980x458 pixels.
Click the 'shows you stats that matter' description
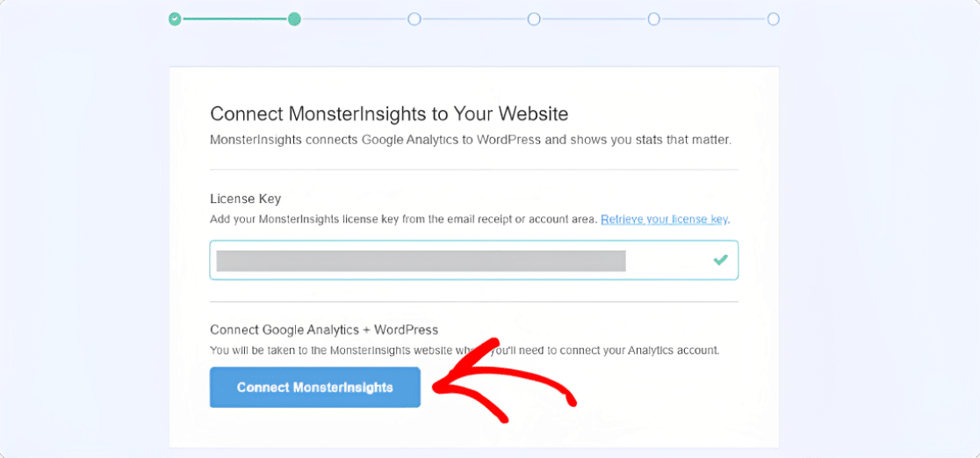[471, 140]
